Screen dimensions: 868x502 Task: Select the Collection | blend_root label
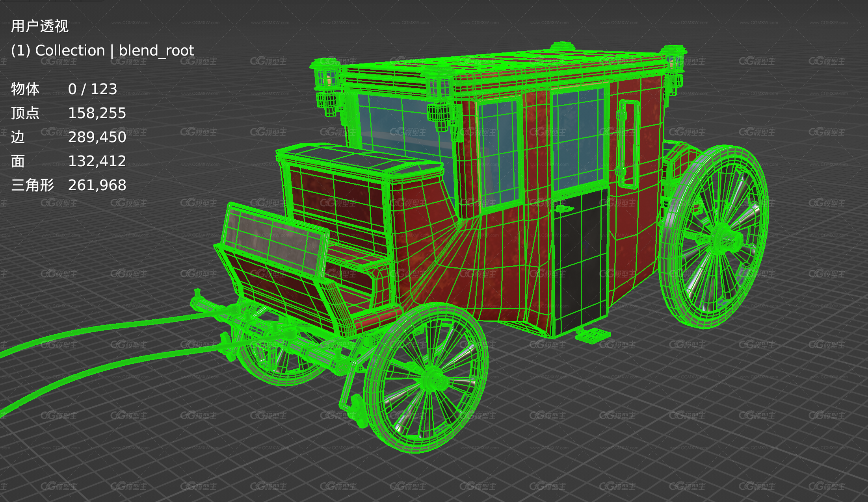(102, 50)
